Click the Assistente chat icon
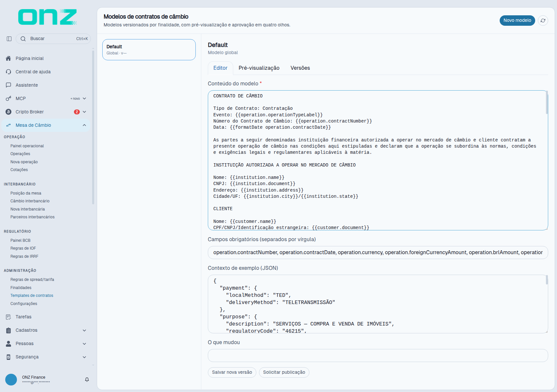This screenshot has height=392, width=557. coord(8,85)
